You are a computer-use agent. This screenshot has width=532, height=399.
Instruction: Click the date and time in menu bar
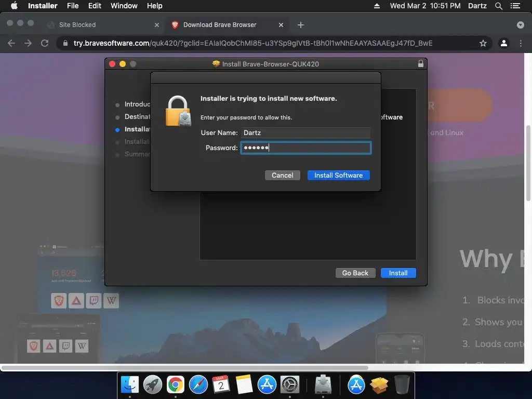coord(425,6)
